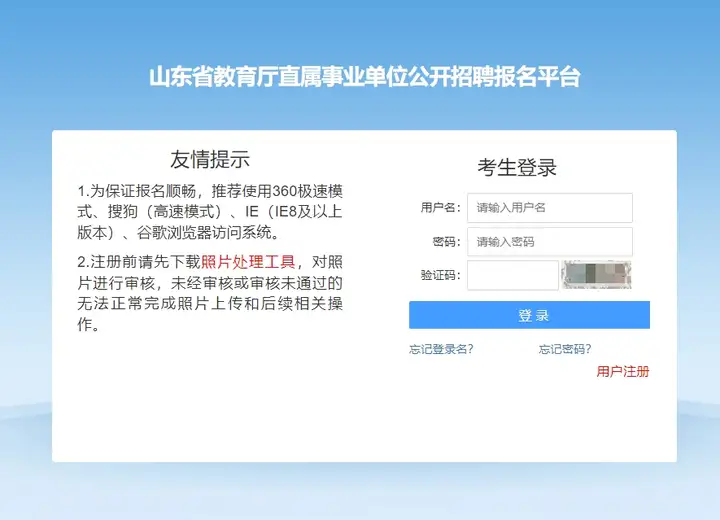Open the 忘记密码? link

pos(565,349)
